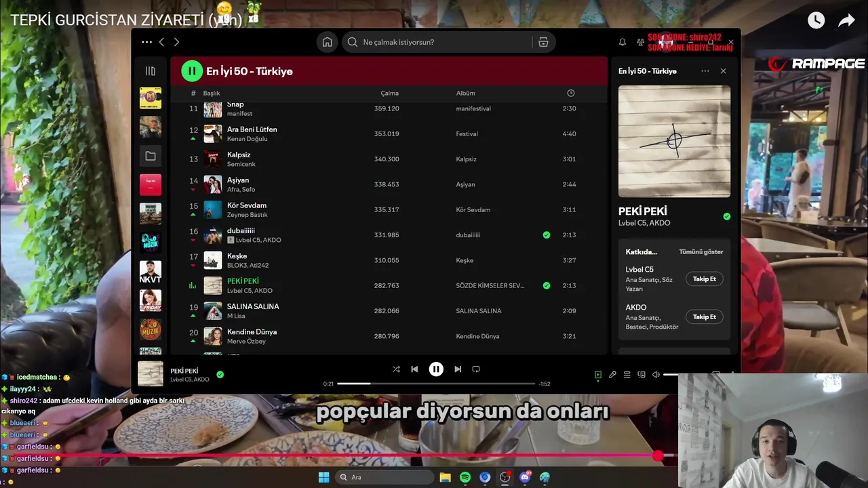Select the track 'Aşiyan'
868x488 pixels.
click(x=238, y=180)
